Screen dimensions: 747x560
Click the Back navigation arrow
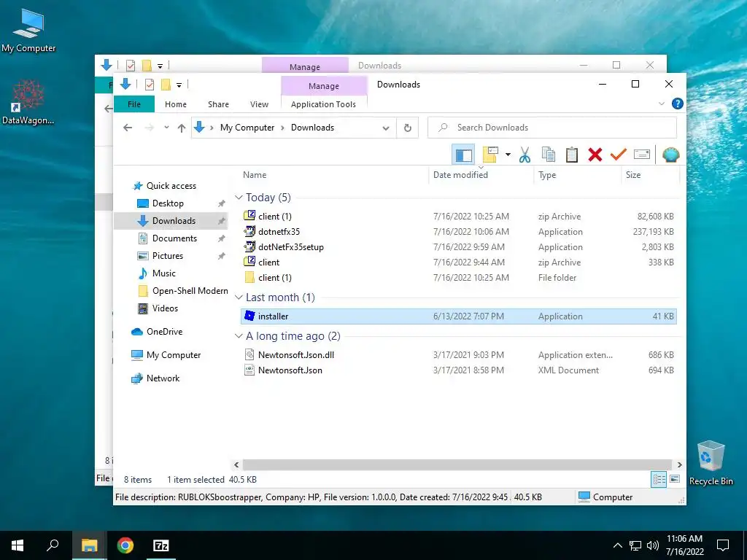128,128
